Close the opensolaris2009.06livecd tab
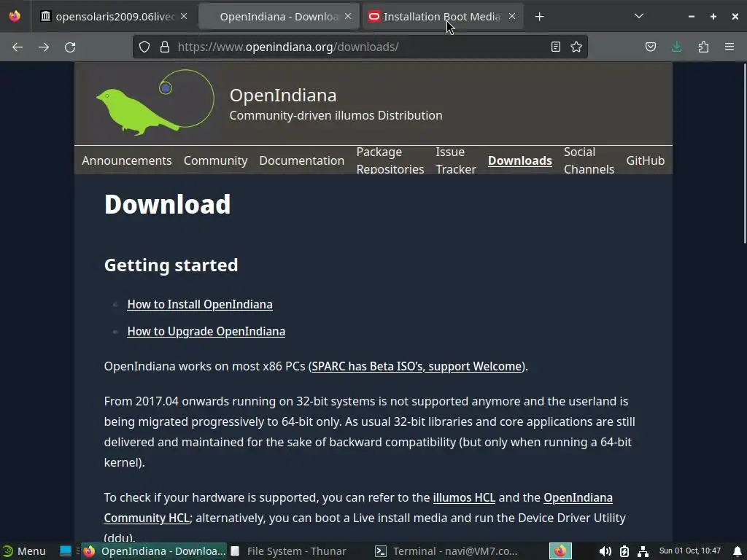Image resolution: width=747 pixels, height=560 pixels. (x=184, y=16)
